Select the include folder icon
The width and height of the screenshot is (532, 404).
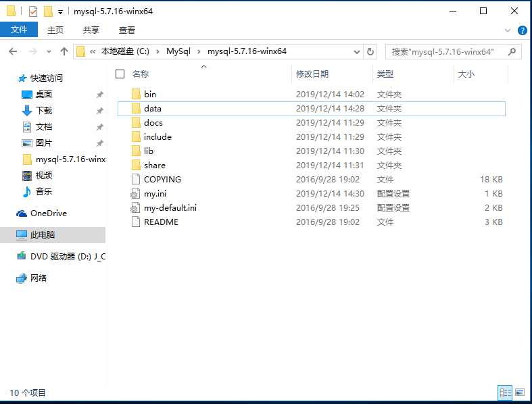click(x=136, y=136)
